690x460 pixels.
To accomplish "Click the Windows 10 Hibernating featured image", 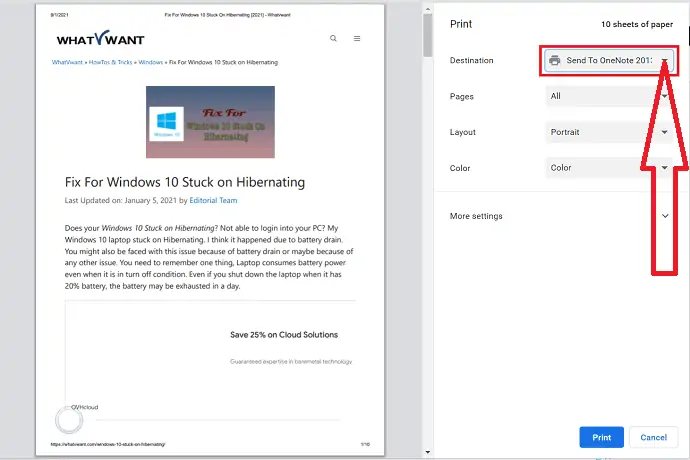I will coord(210,122).
